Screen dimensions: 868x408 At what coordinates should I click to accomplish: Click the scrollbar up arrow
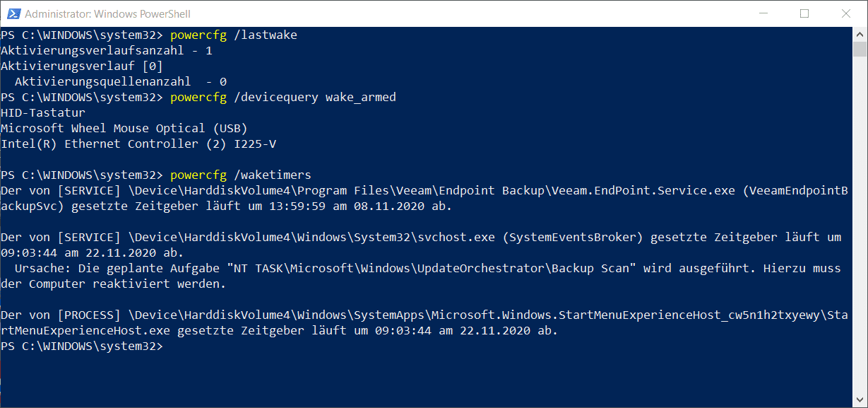tap(860, 34)
